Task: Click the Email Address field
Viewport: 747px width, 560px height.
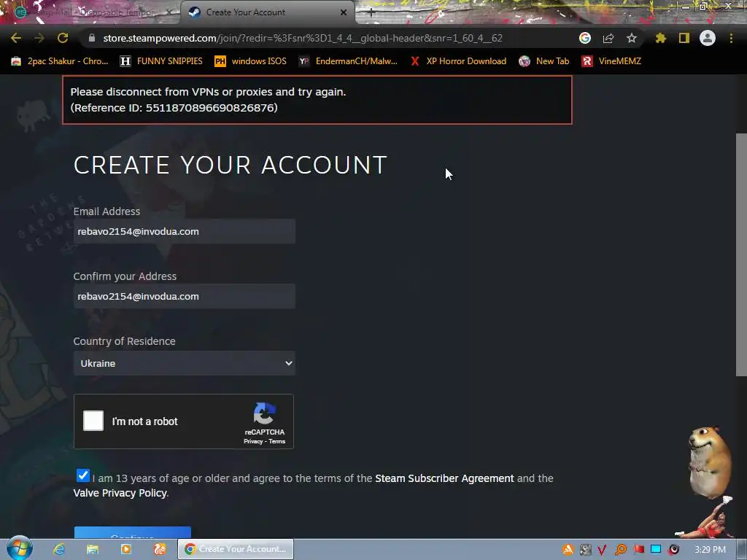Action: 185,231
